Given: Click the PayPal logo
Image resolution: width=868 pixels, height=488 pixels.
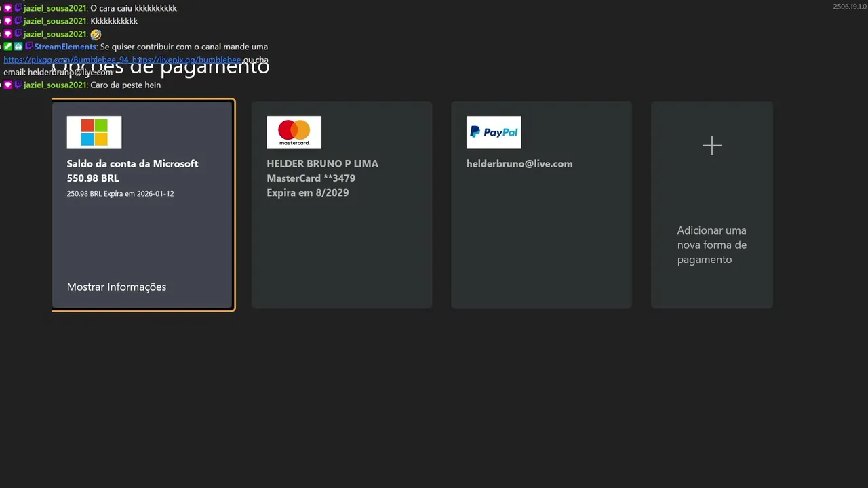Looking at the screenshot, I should [494, 132].
